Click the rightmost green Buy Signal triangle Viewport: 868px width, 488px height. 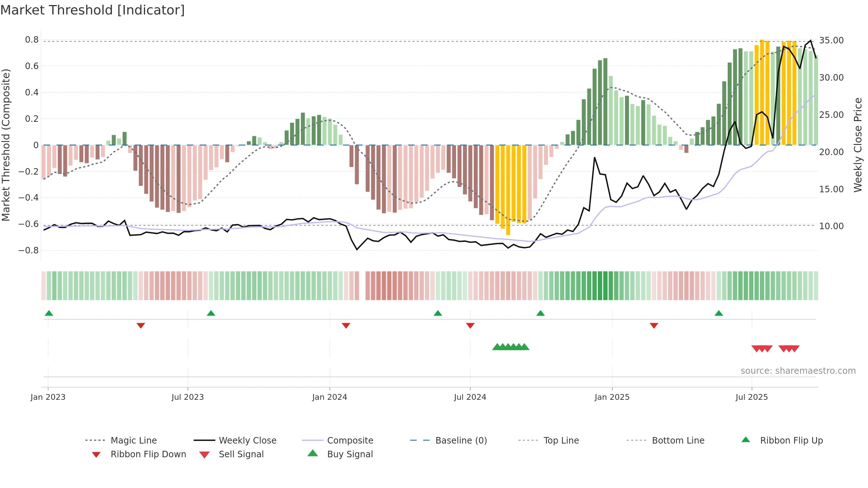pyautogui.click(x=524, y=347)
